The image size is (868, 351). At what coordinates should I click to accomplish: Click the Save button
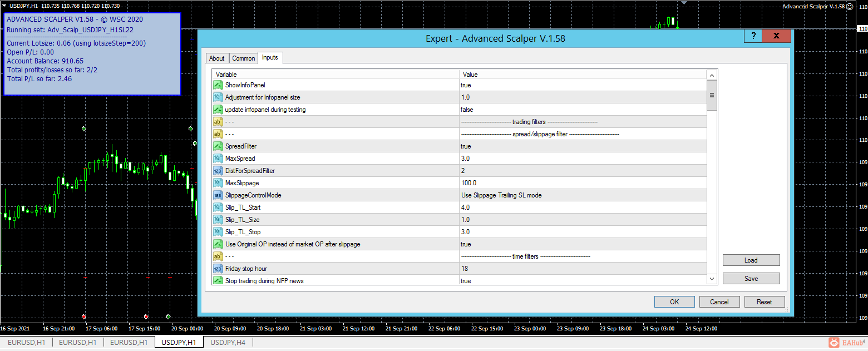(x=751, y=279)
